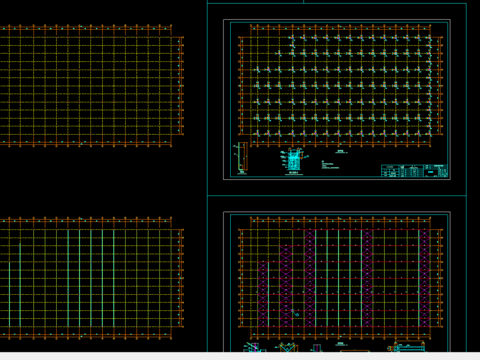This screenshot has height=360, width=480.
Task: Click the tall wall section detail drawing
Action: pos(241,158)
